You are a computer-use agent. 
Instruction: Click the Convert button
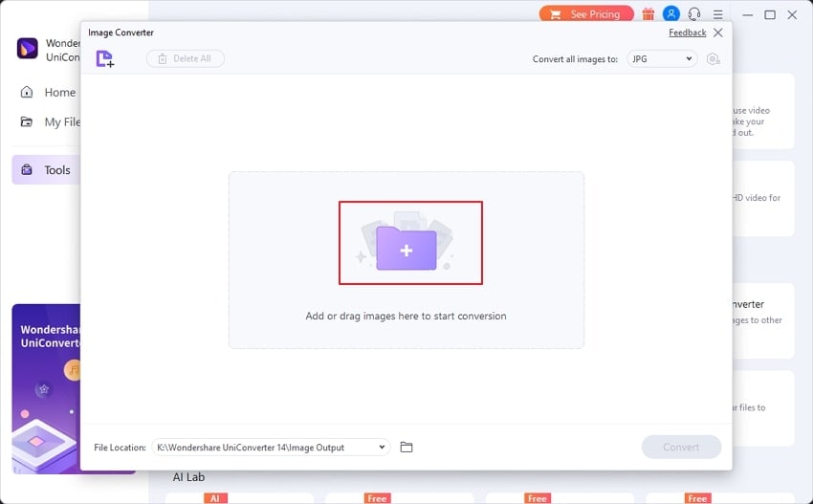(681, 447)
